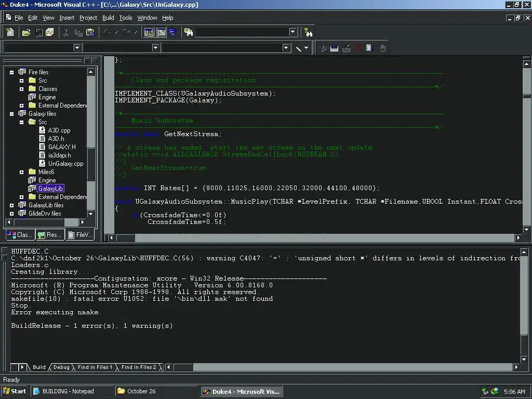Click the Search help binoculars icon
The width and height of the screenshot is (532, 399).
(x=308, y=32)
